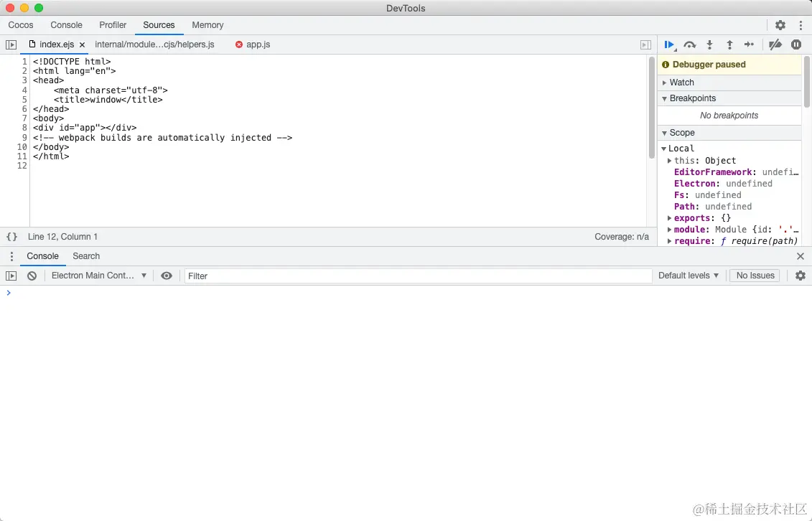Step out of current function

tap(729, 45)
